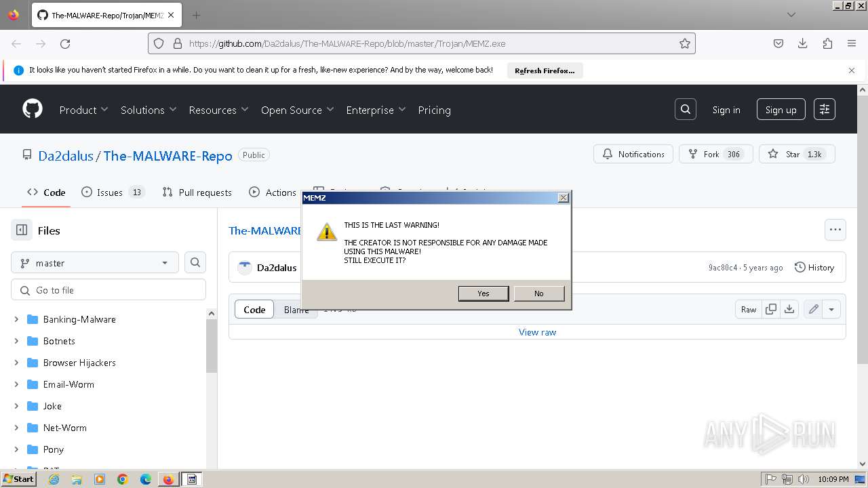Click the Refresh Firefox button
The image size is (868, 488).
545,70
